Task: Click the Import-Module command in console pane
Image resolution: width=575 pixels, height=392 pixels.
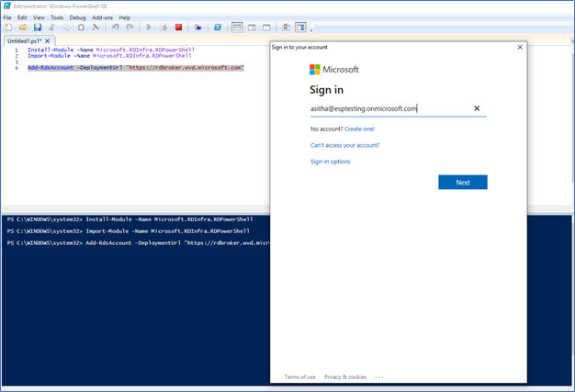Action: coord(167,231)
